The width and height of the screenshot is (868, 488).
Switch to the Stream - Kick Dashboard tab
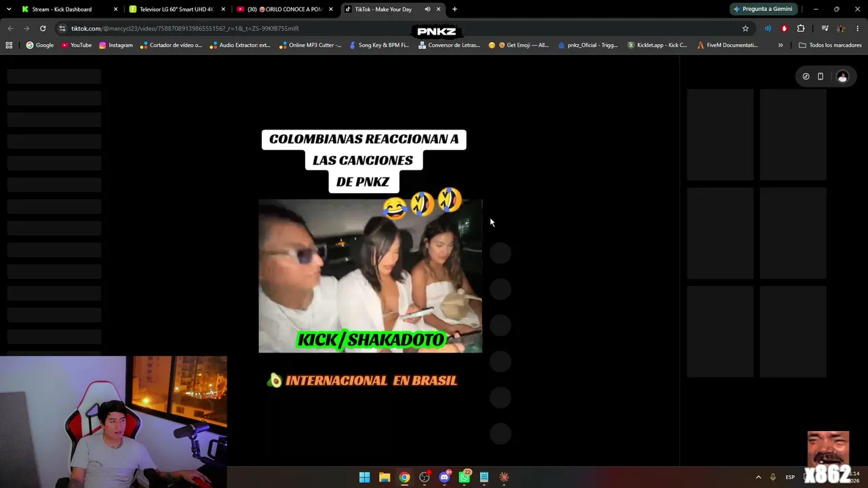[61, 9]
